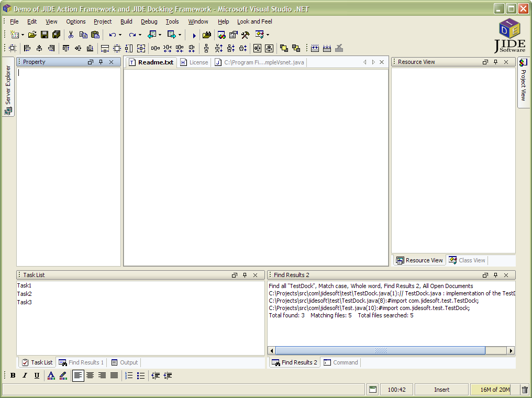
Task: Switch to the License document tab
Action: point(194,62)
